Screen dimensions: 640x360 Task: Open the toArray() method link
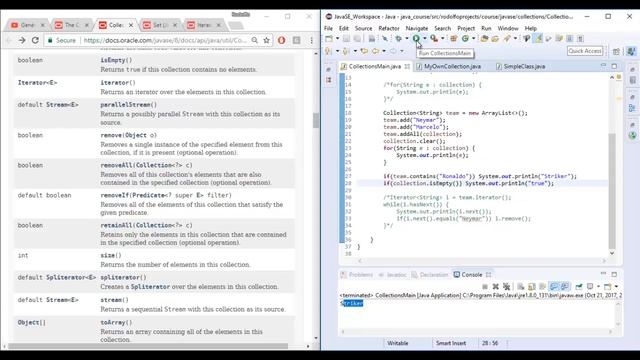coord(116,322)
